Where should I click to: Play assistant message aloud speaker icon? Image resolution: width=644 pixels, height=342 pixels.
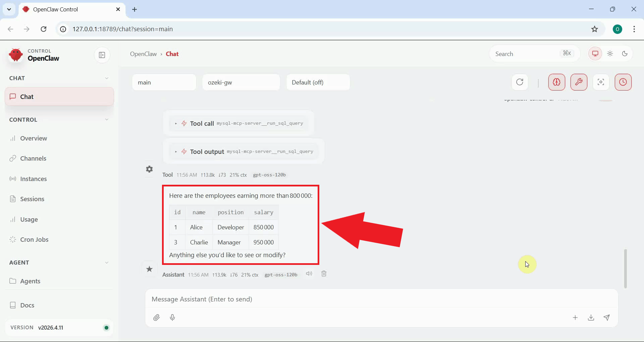click(309, 274)
